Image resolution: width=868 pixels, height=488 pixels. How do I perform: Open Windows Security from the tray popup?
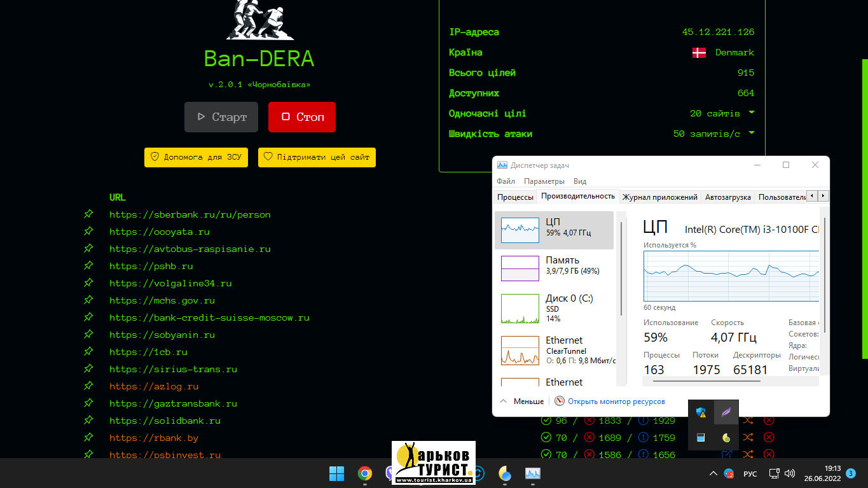click(x=701, y=413)
